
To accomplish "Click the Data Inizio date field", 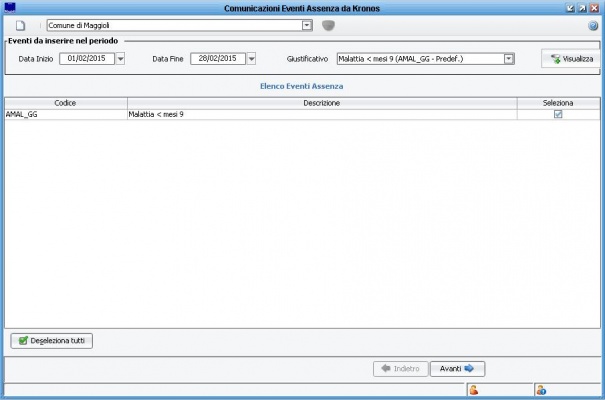I will point(87,59).
